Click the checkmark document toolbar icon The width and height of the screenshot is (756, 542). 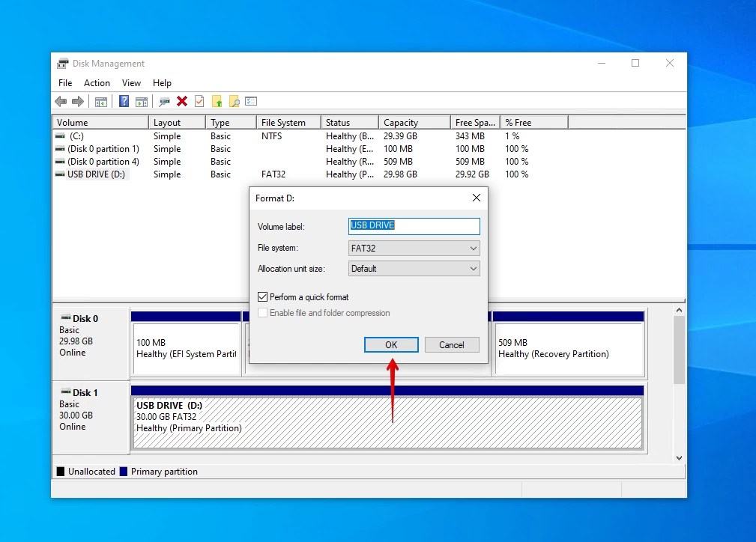(199, 101)
